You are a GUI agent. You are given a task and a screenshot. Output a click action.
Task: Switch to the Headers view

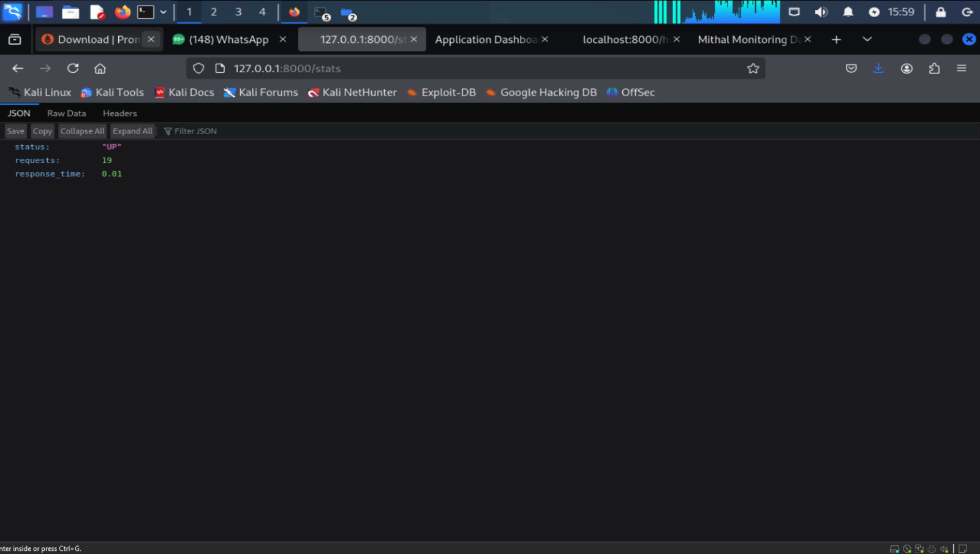pos(120,113)
